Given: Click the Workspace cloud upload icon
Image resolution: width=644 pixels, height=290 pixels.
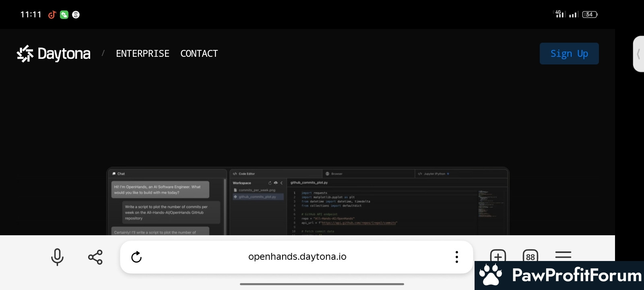Looking at the screenshot, I should tap(276, 183).
